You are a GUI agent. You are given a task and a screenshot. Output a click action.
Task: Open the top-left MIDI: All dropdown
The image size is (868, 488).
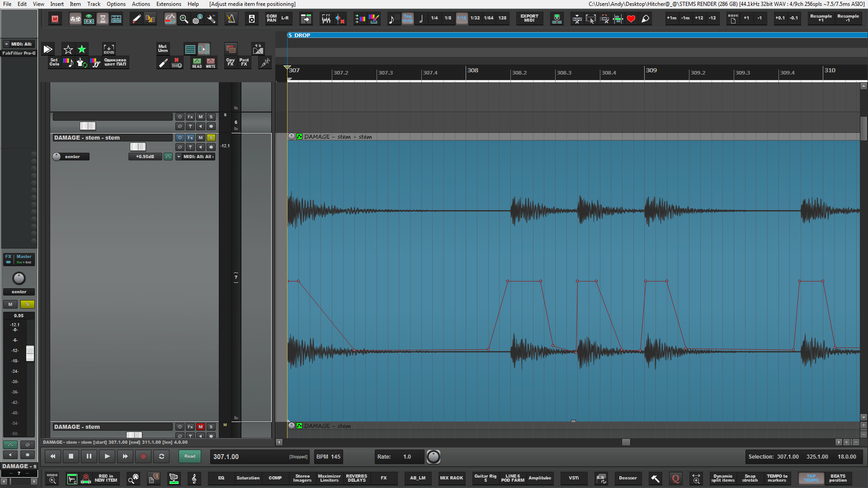click(18, 44)
